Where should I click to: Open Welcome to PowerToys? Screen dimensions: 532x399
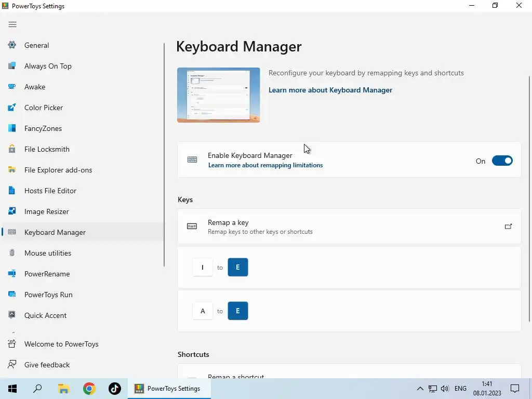(x=83, y=344)
